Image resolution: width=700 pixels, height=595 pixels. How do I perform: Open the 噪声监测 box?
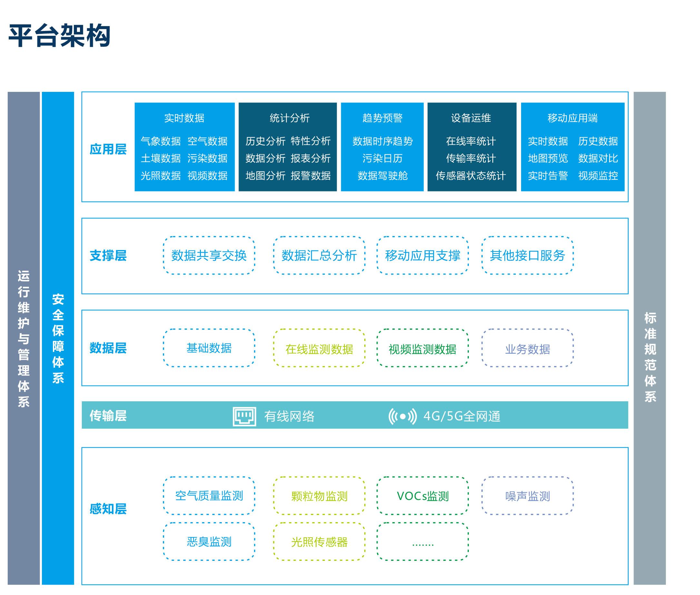[527, 495]
